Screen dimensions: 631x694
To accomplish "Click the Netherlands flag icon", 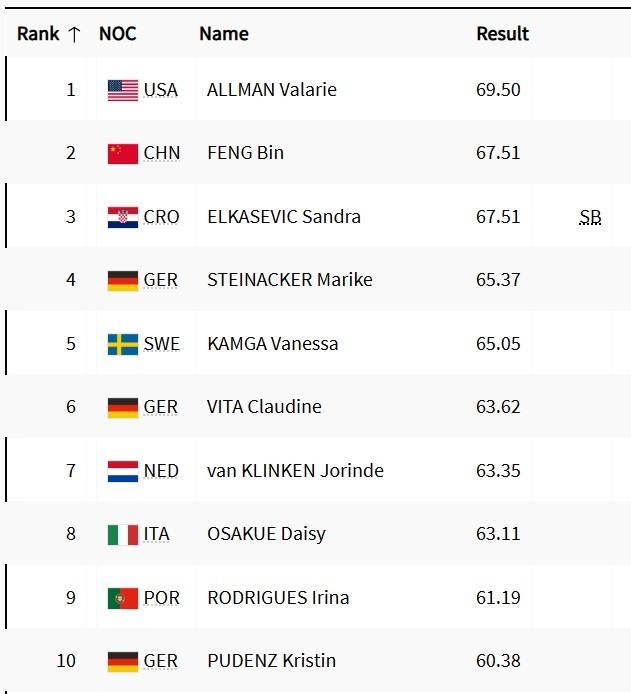I will point(122,471).
